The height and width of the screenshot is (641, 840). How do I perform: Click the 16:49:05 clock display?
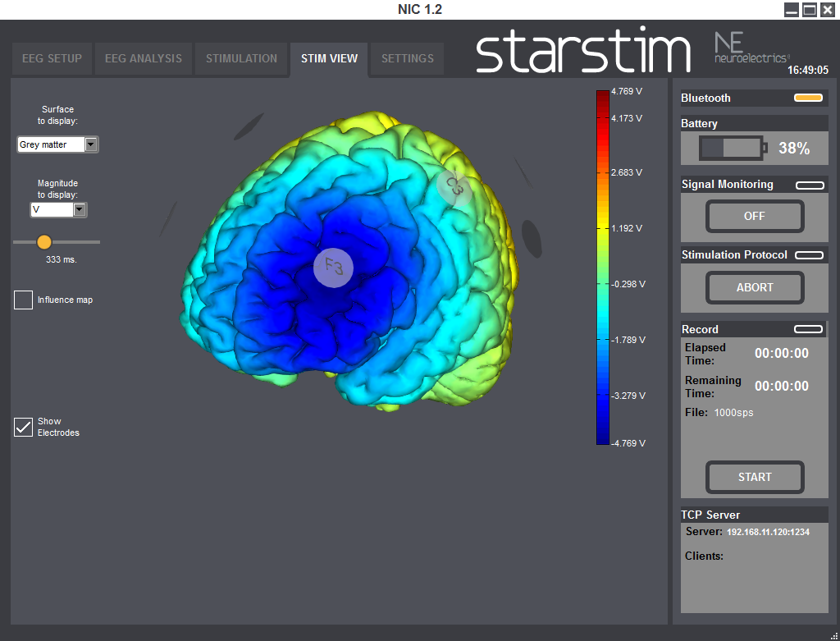coord(807,71)
